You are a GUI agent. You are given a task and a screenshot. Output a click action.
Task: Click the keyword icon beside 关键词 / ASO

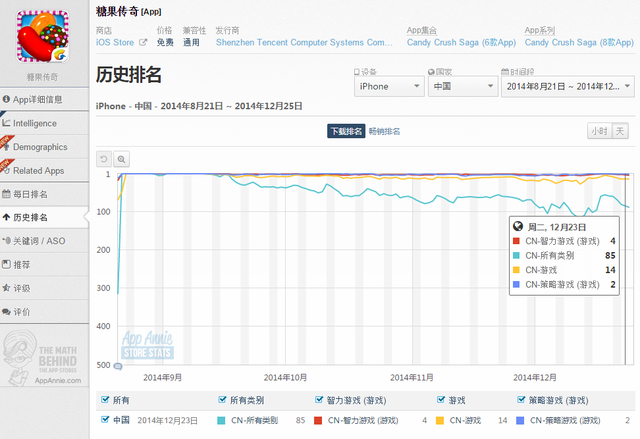(x=6, y=241)
